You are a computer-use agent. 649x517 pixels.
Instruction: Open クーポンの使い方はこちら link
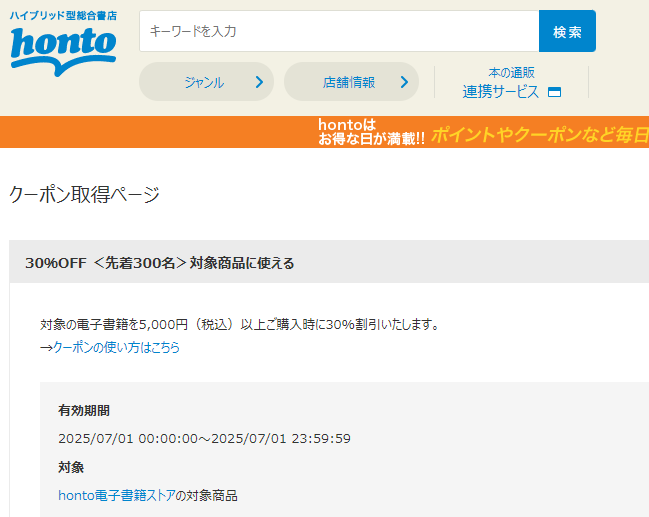(116, 347)
